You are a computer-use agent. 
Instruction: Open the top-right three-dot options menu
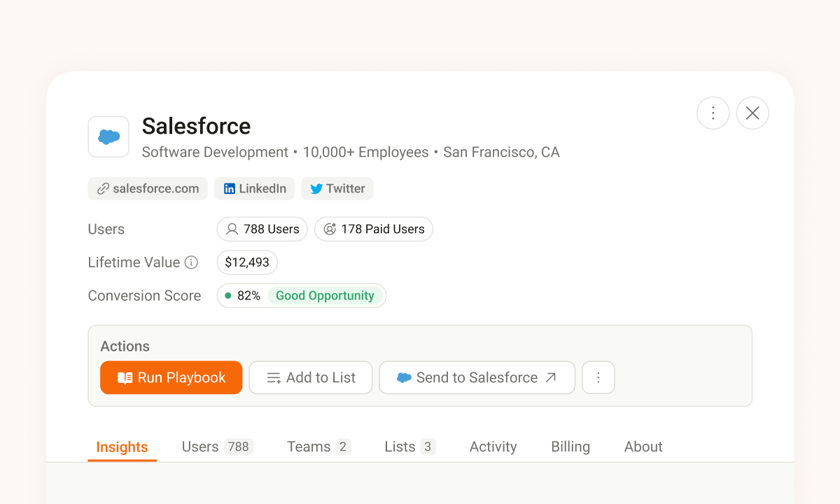coord(713,113)
